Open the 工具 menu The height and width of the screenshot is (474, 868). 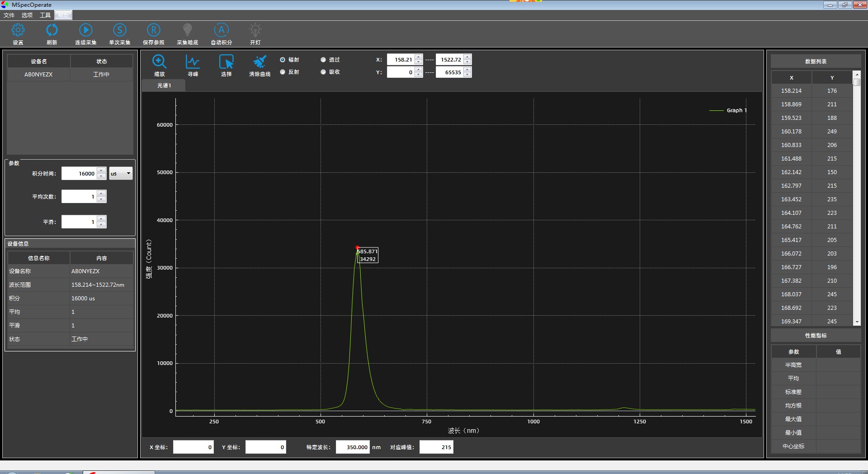45,15
